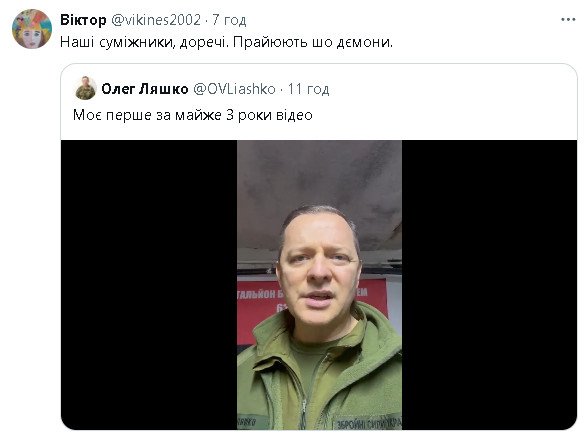Open the Олег Ляшко display name in quote
Screen dimensions: 588x441
(145, 89)
